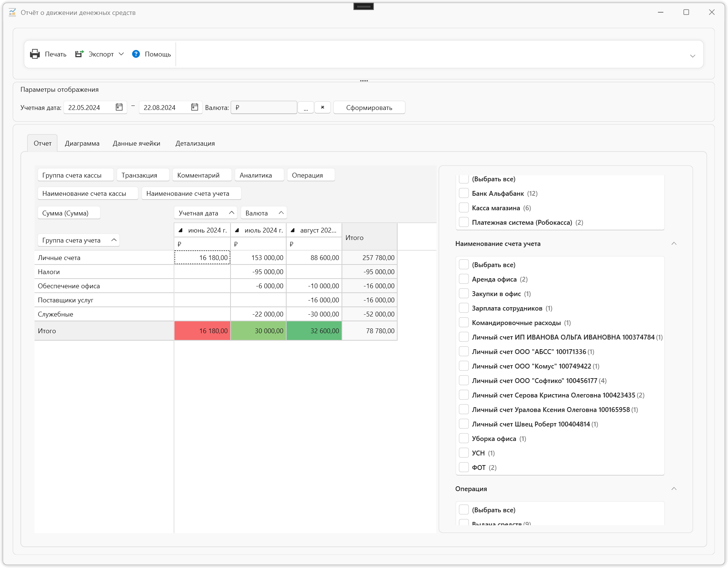Image resolution: width=728 pixels, height=568 pixels.
Task: Clear currency with the × button
Action: point(323,107)
